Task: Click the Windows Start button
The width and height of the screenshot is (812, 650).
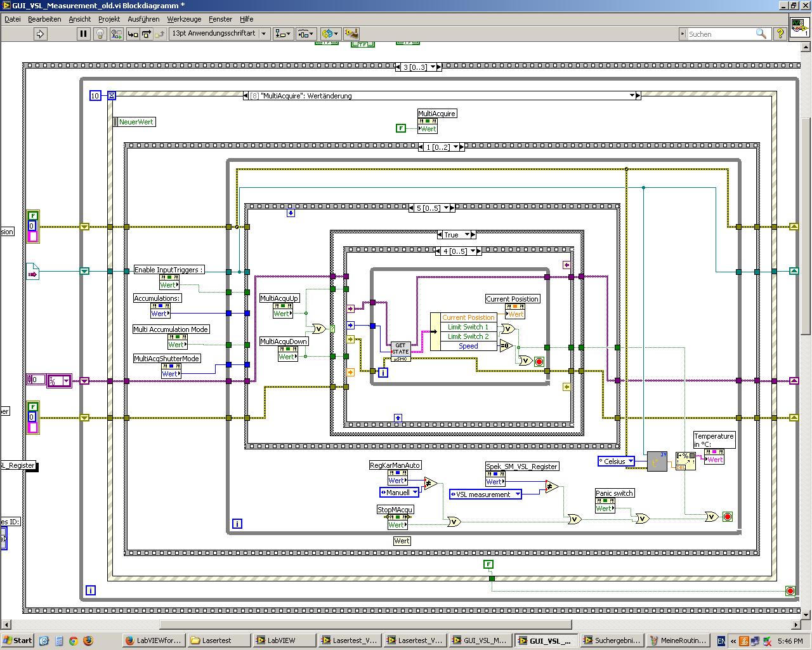Action: tap(17, 640)
